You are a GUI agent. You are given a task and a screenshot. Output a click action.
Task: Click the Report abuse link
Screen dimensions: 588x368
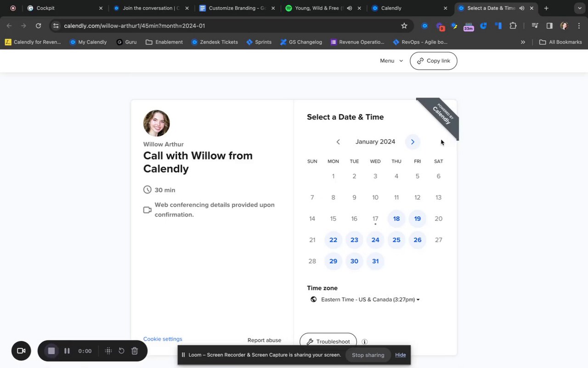[264, 340]
